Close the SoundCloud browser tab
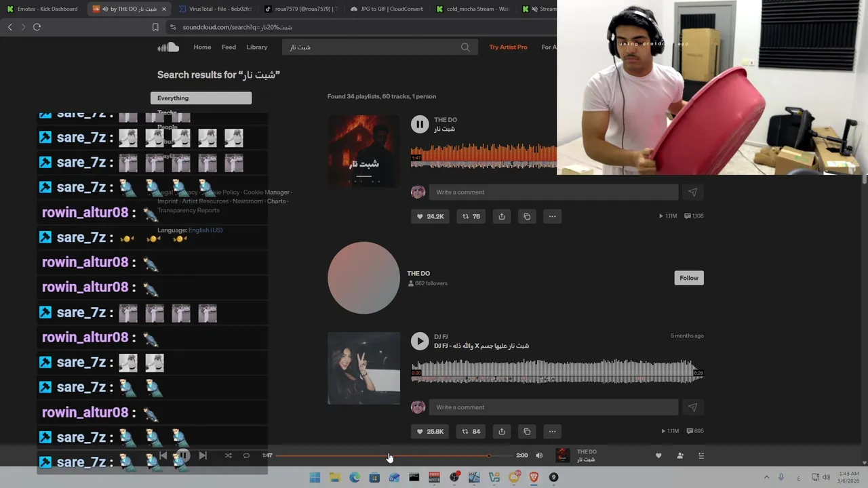Screen dimensions: 868x488 163,9
